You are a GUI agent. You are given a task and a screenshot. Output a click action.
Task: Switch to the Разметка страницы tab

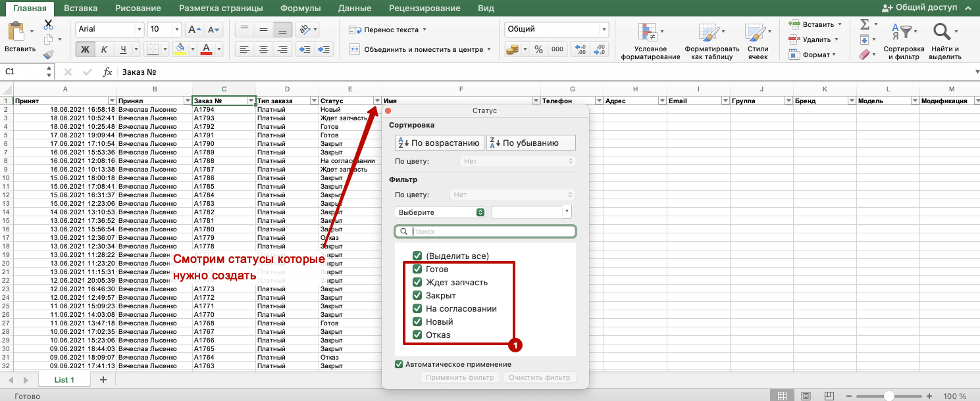click(x=220, y=8)
